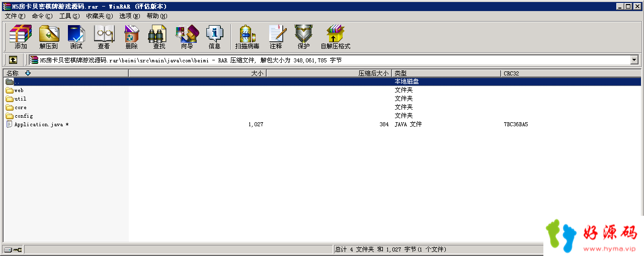
Task: Open the 命令(C) menu
Action: coord(42,16)
